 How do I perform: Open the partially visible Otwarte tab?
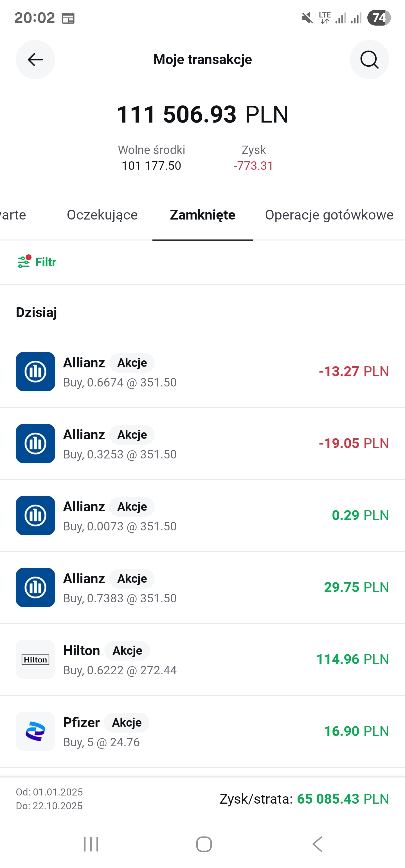(x=13, y=215)
